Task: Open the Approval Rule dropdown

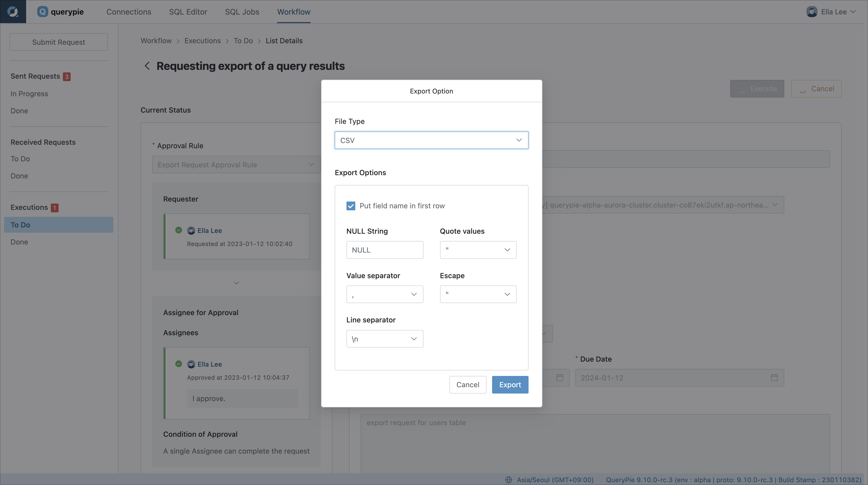Action: tap(236, 165)
